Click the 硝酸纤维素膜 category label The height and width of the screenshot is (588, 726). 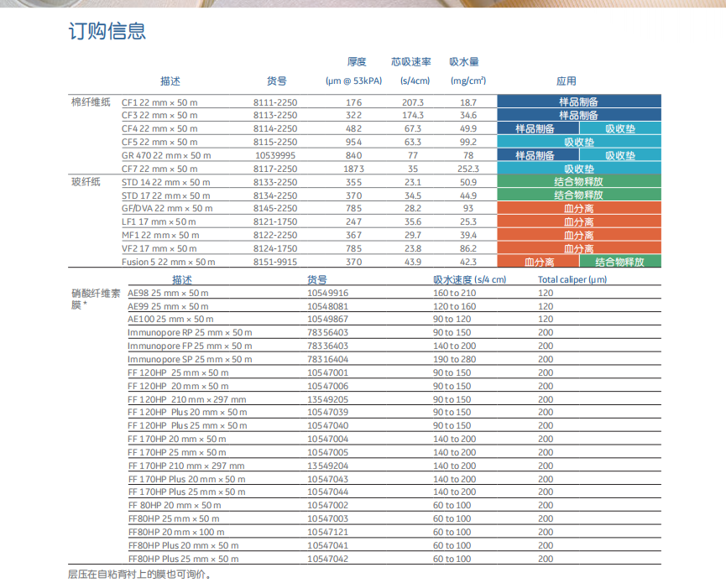point(96,299)
